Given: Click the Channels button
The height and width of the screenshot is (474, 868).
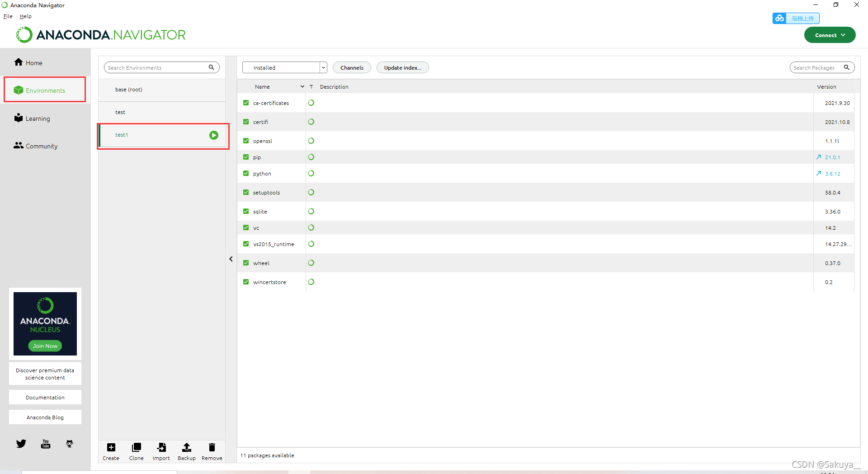Looking at the screenshot, I should 352,67.
